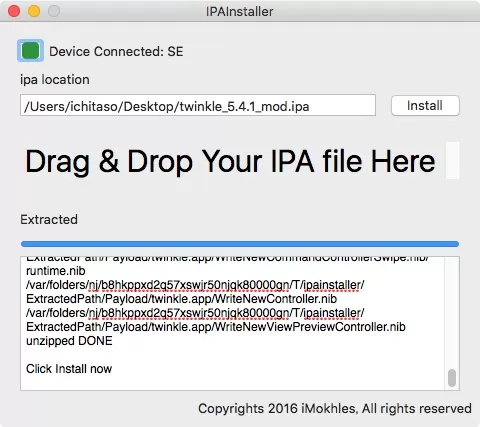This screenshot has width=480, height=427.
Task: Click the "Click Install now" log line
Action: [x=69, y=369]
